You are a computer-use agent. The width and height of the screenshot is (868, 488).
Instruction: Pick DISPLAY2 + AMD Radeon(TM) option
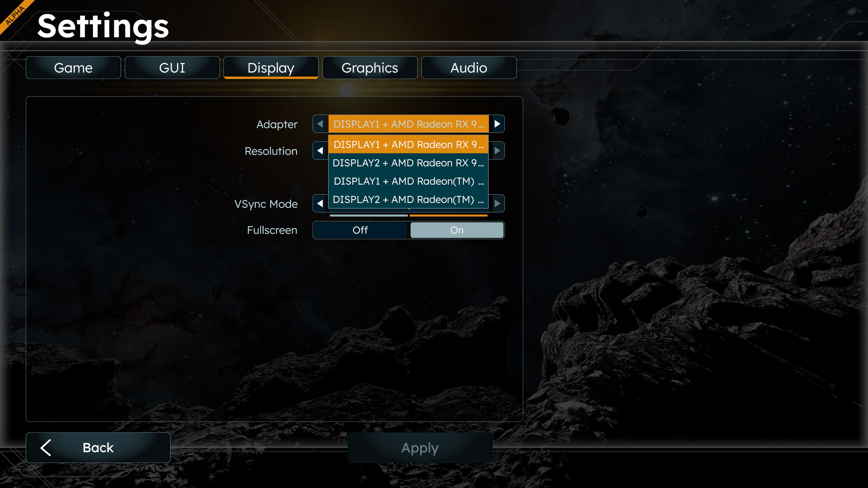[x=409, y=200]
